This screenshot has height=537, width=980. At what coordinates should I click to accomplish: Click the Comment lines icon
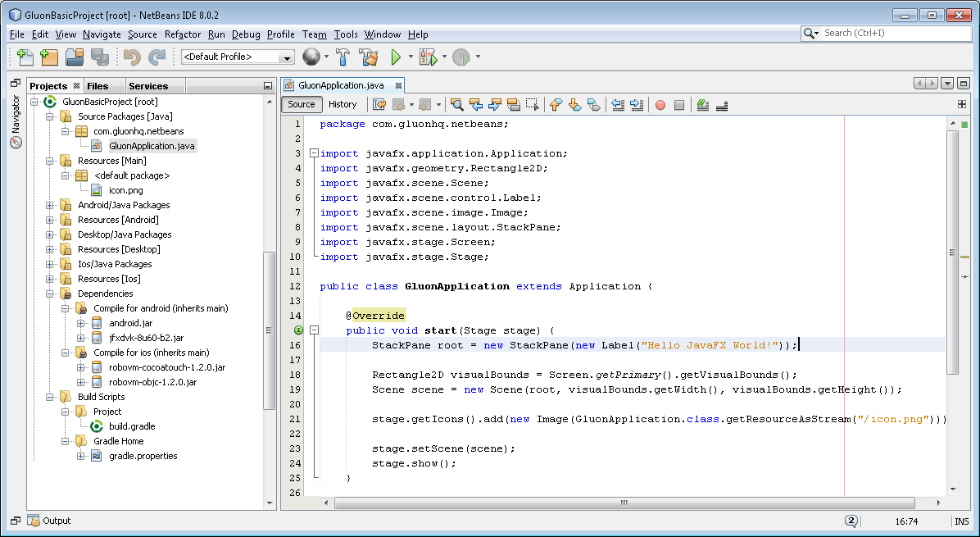[702, 105]
